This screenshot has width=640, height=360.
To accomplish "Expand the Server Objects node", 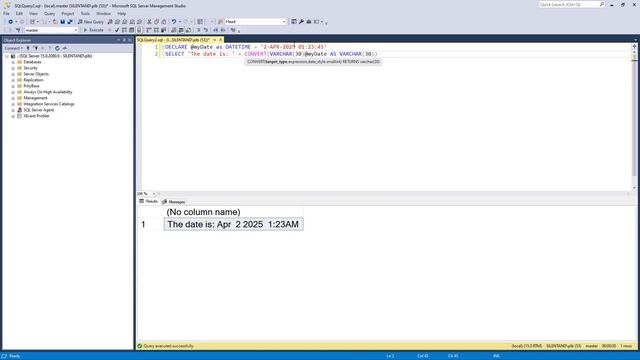I will point(13,74).
